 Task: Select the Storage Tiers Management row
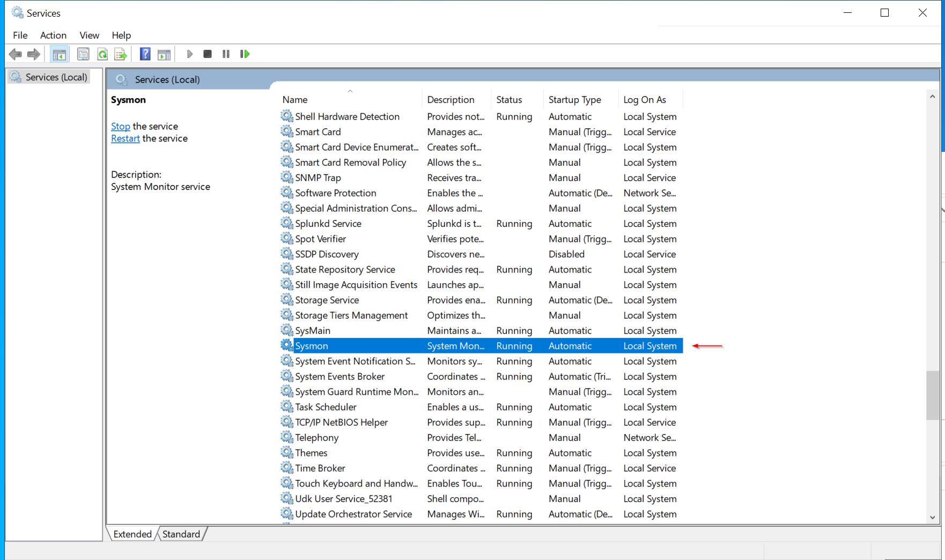pos(481,315)
